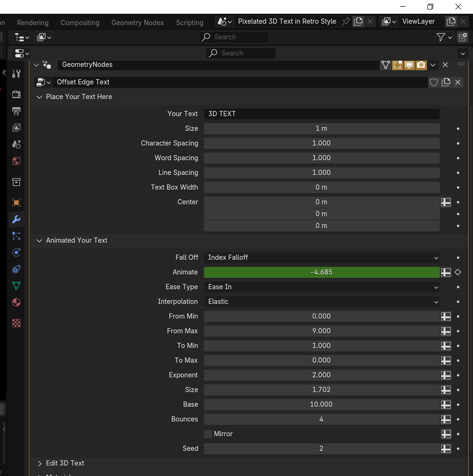Click the animation Size 1.702 slider
The image size is (473, 476).
322,390
